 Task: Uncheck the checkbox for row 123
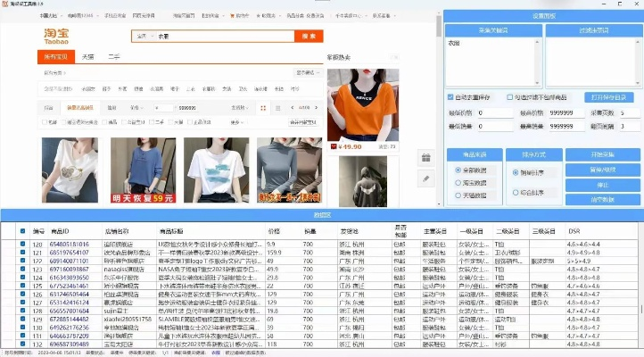(22, 269)
